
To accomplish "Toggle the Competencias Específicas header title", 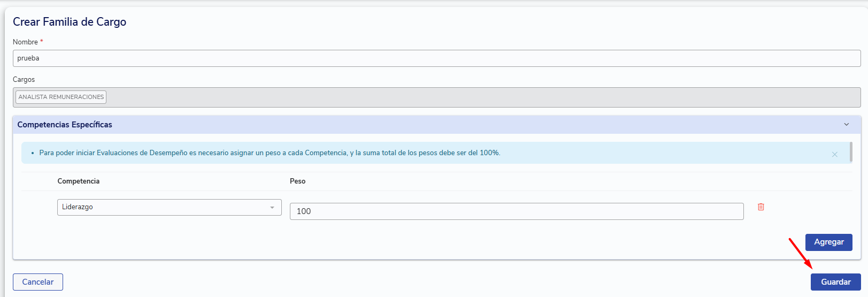I will point(65,125).
